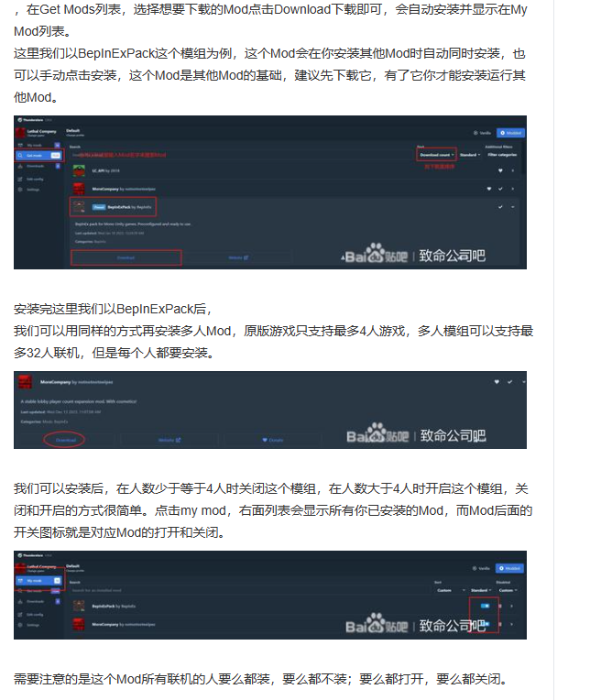Click the MoreCompany red icon in the middle screenshot
The width and height of the screenshot is (601, 700).
[x=25, y=382]
